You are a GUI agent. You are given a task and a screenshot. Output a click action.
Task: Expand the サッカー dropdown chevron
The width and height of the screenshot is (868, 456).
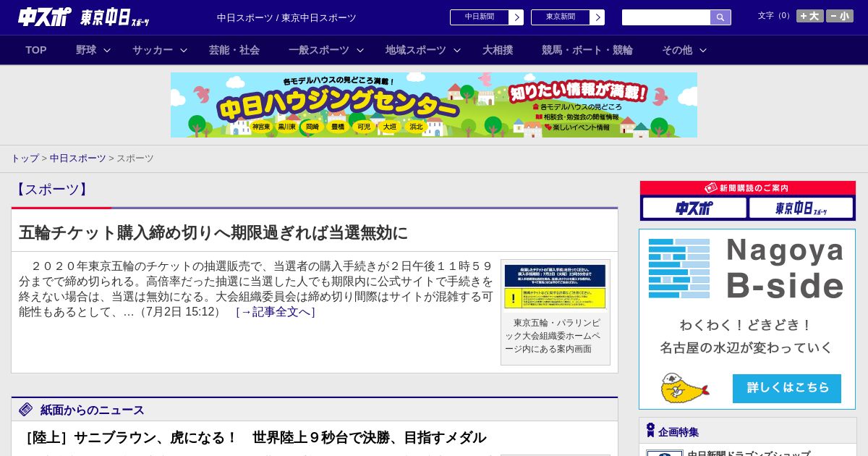click(184, 50)
